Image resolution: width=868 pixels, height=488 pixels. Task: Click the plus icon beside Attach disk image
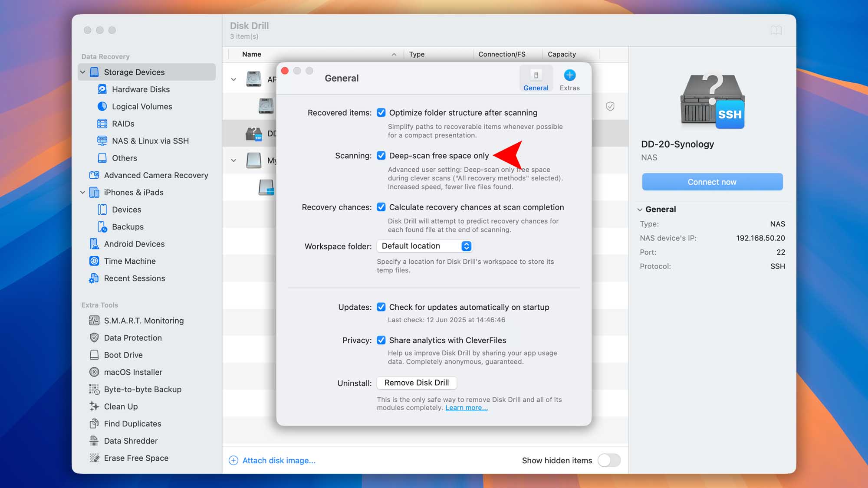(233, 461)
